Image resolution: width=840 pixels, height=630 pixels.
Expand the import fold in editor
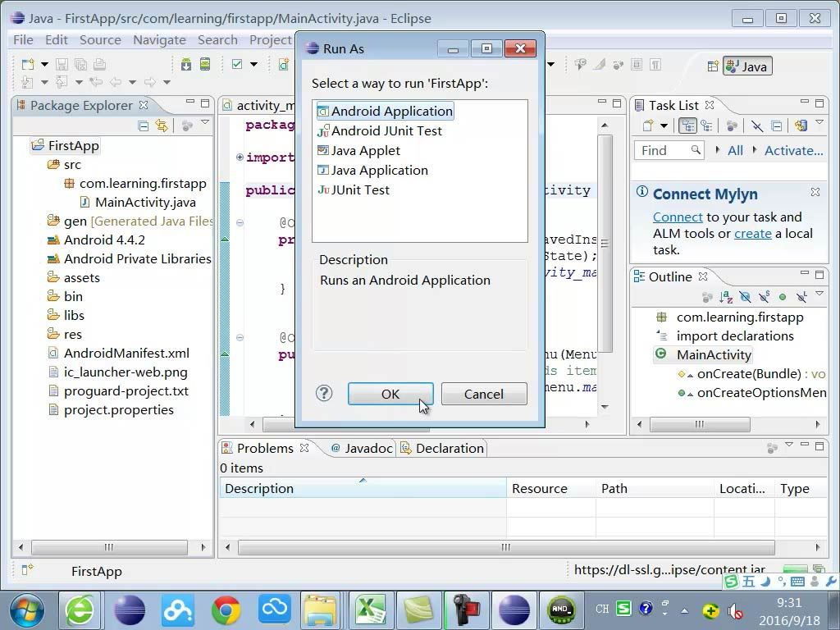[240, 157]
